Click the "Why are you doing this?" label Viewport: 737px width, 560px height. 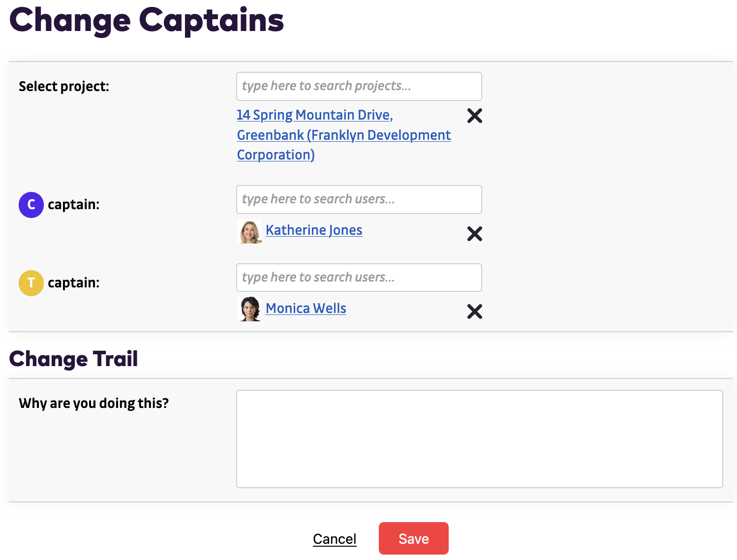tap(93, 404)
